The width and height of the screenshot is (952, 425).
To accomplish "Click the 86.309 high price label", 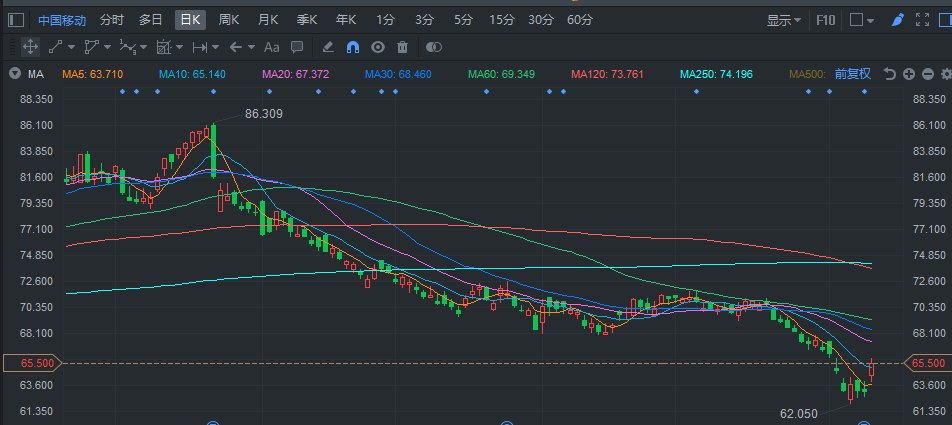I will tap(264, 114).
